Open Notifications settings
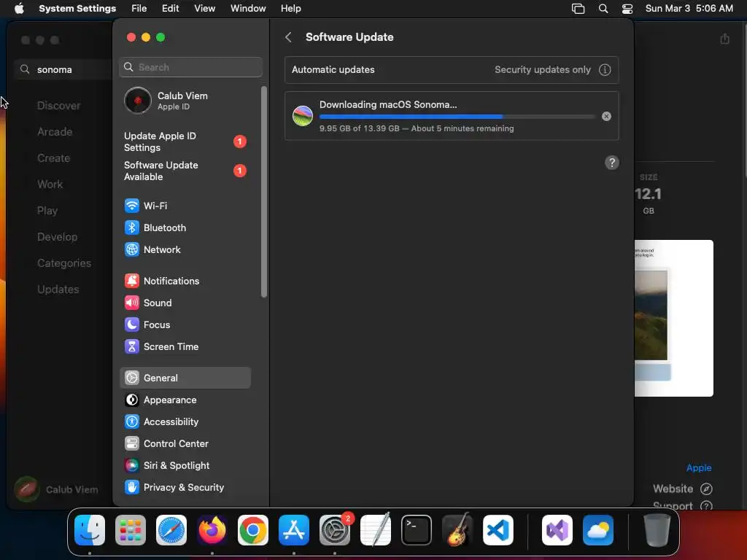Image resolution: width=747 pixels, height=560 pixels. click(x=185, y=281)
